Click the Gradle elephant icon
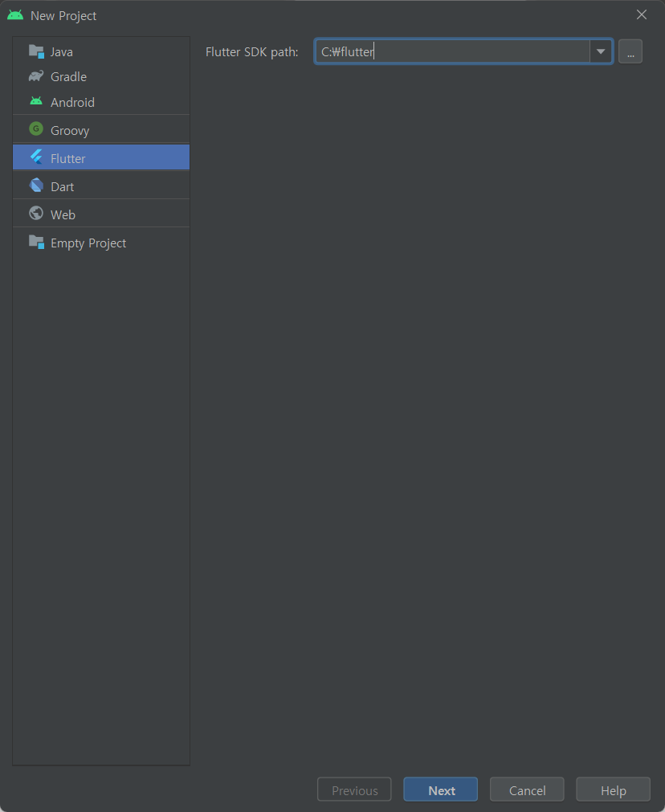The image size is (665, 812). pos(36,76)
